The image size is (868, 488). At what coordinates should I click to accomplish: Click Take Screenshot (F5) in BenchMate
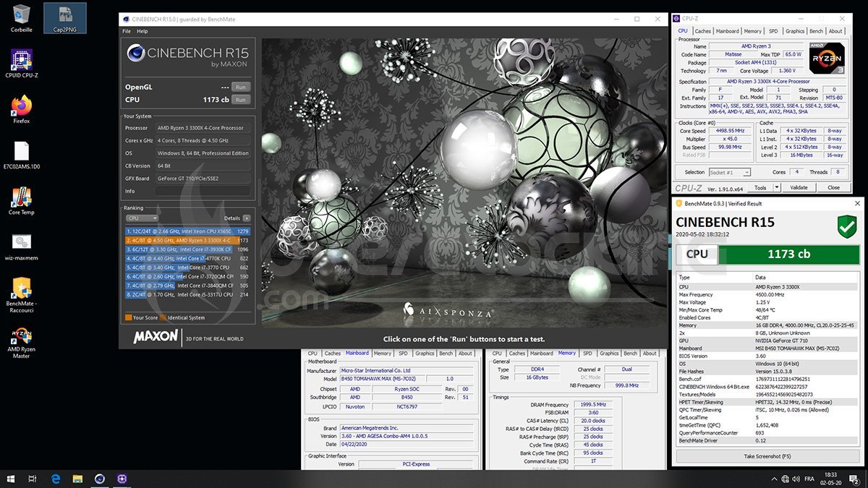coord(768,456)
